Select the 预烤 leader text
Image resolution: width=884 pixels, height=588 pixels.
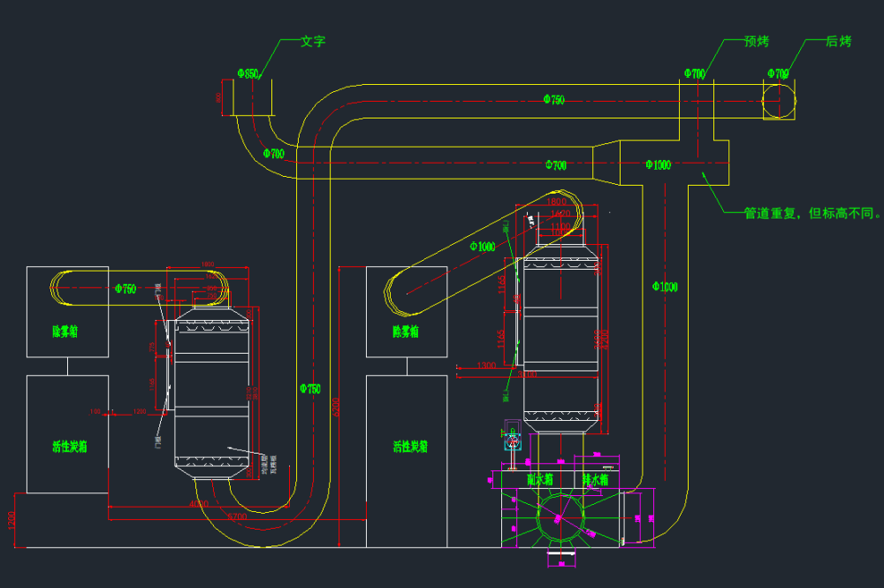pyautogui.click(x=757, y=42)
